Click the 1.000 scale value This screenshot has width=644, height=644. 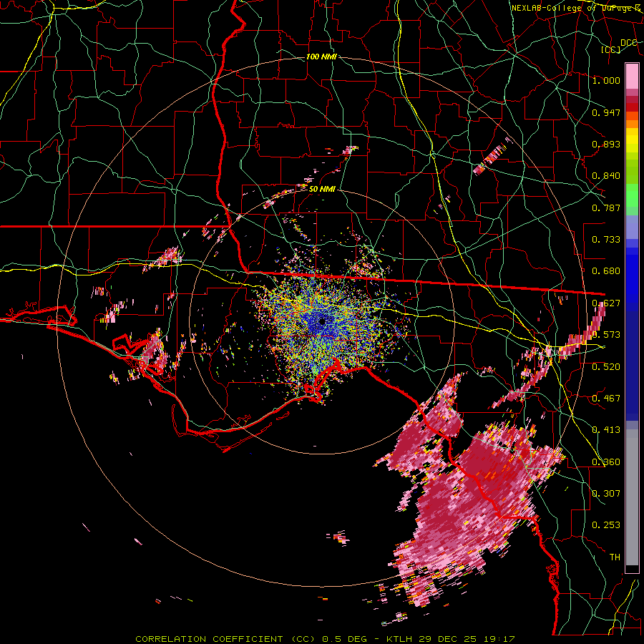pos(606,80)
